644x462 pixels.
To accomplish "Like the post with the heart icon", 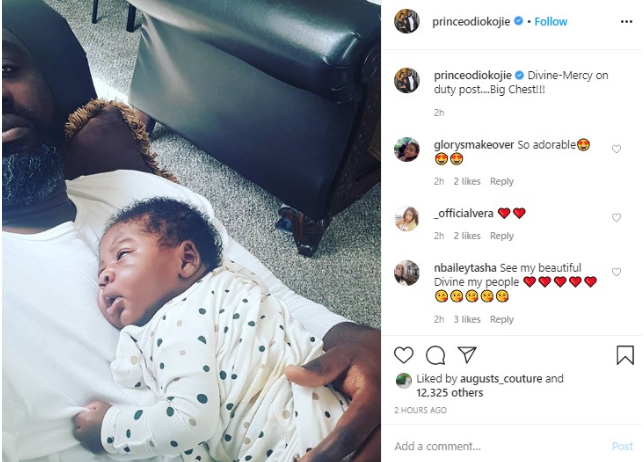I will coord(403,355).
